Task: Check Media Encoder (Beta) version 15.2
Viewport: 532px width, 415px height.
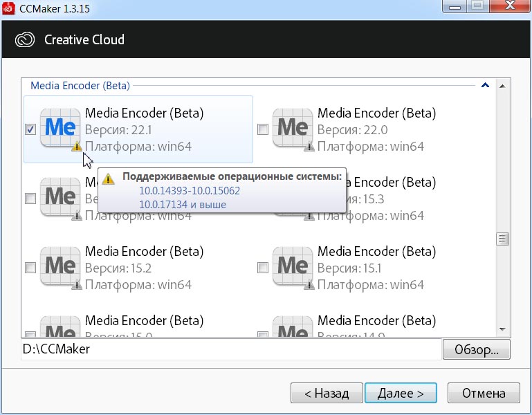Action: point(30,268)
